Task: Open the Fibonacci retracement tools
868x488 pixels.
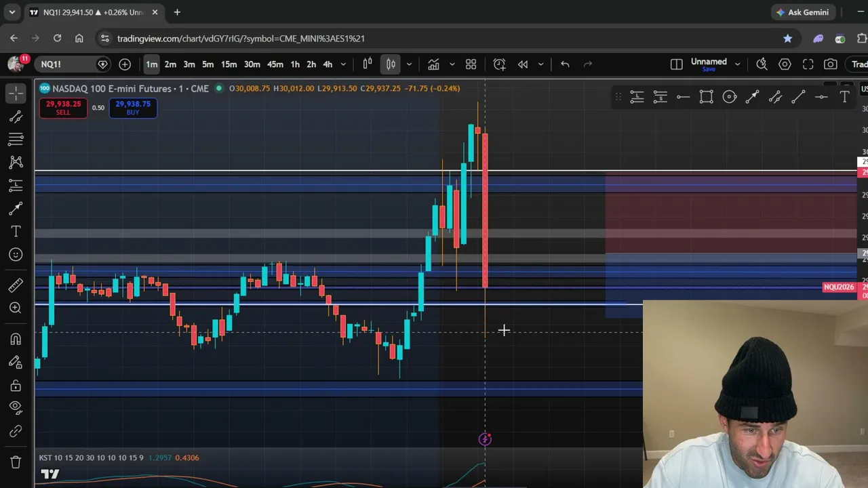Action: pyautogui.click(x=16, y=139)
